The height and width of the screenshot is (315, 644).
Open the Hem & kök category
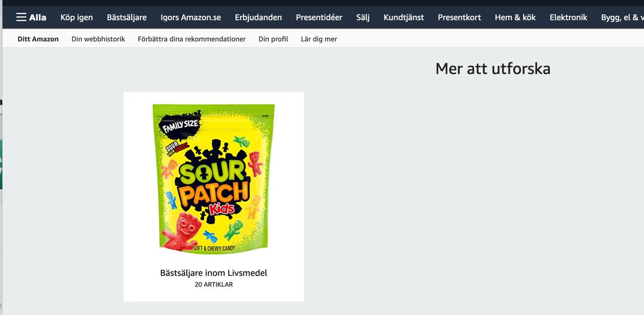[x=515, y=17]
